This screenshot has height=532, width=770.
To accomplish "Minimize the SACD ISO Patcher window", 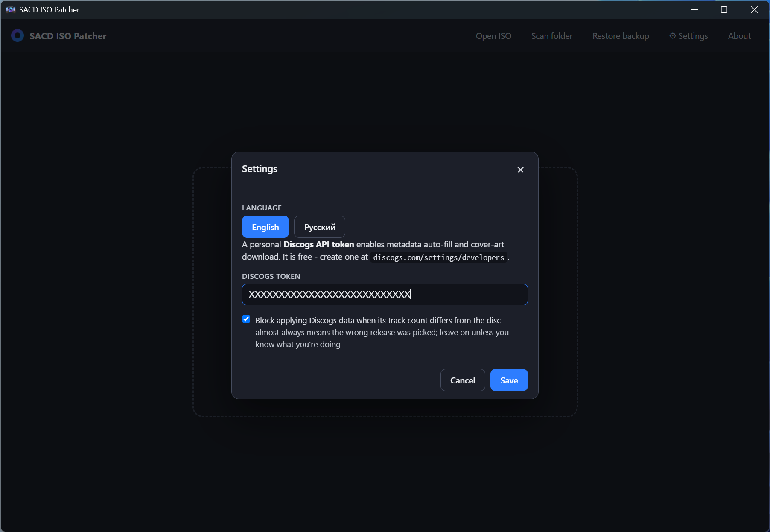I will 694,9.
